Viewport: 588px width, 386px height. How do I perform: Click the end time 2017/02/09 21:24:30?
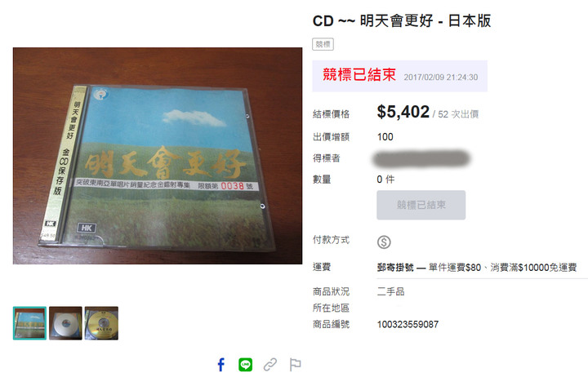click(x=441, y=78)
